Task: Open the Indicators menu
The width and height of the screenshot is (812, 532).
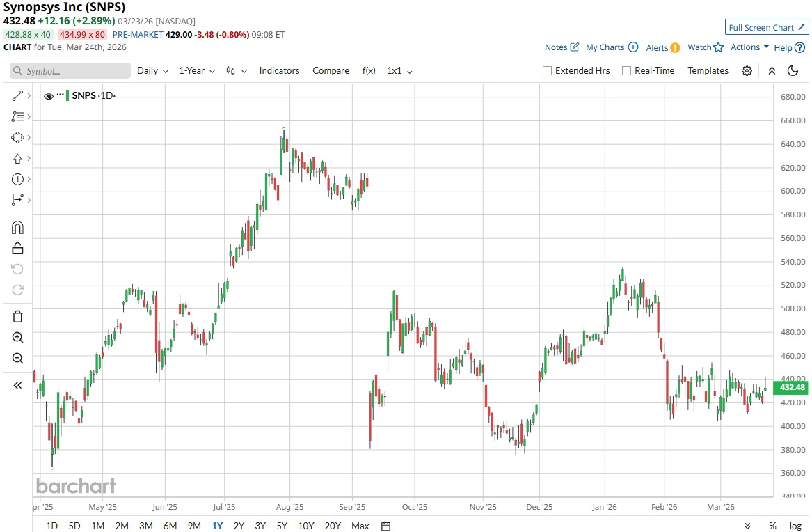Action: coord(279,71)
